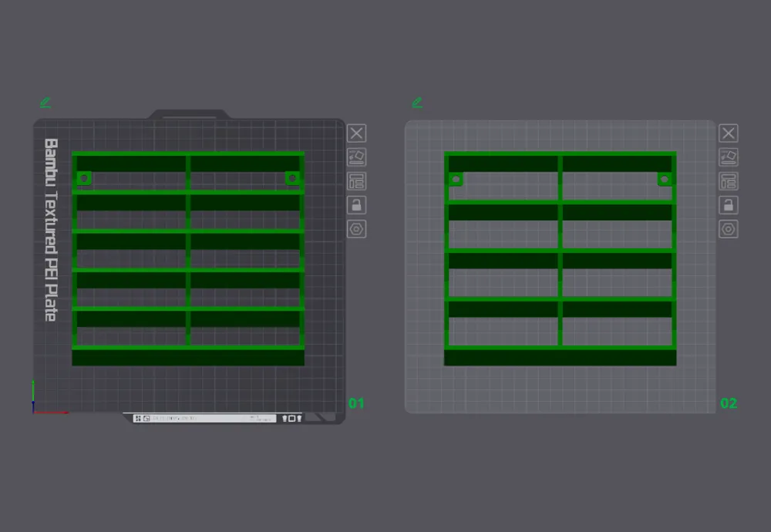771x532 pixels.
Task: Toggle the lock icon for plate 01
Action: [x=356, y=205]
